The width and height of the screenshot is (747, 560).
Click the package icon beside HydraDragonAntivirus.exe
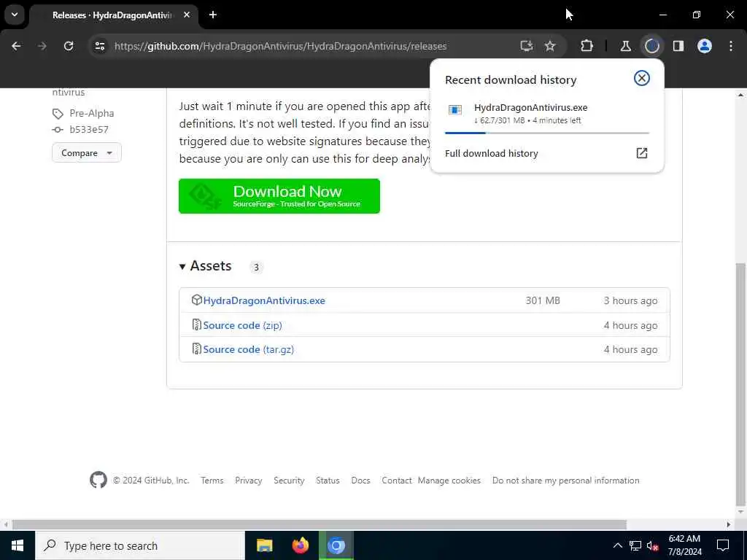tap(196, 300)
